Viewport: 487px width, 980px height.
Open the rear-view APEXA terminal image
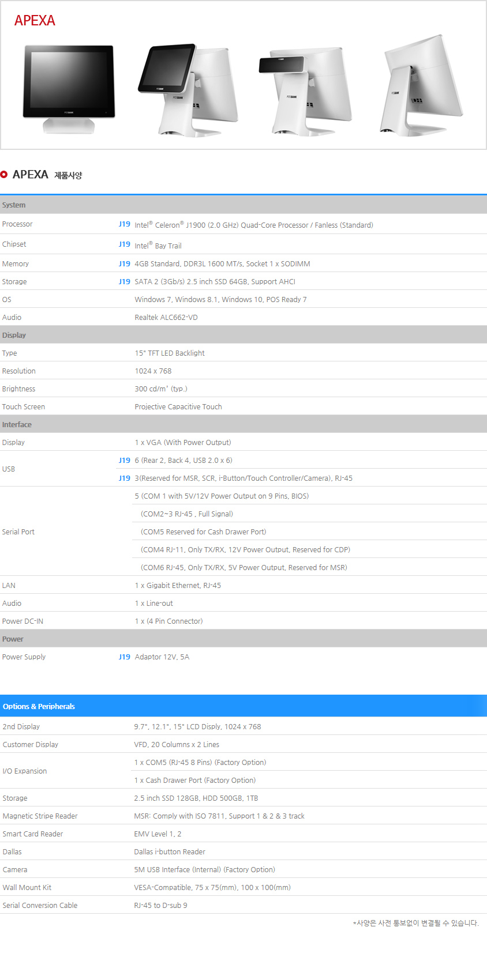tap(421, 86)
